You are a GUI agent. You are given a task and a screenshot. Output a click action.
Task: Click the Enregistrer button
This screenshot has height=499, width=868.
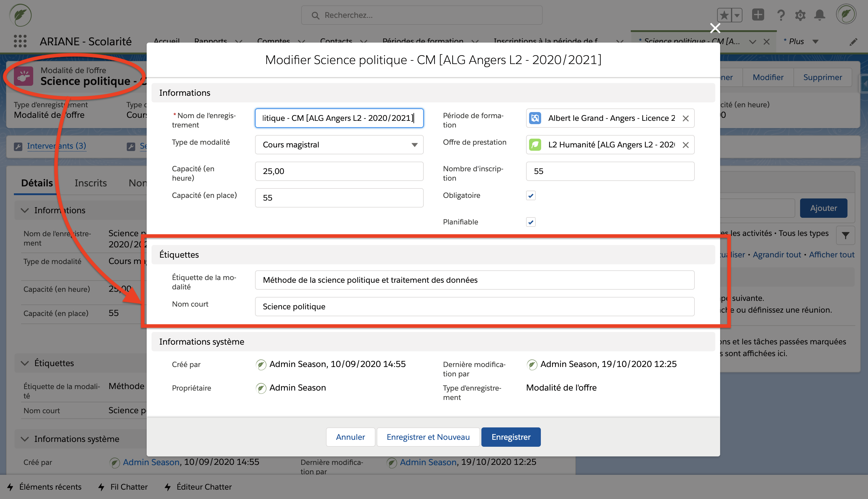point(511,437)
